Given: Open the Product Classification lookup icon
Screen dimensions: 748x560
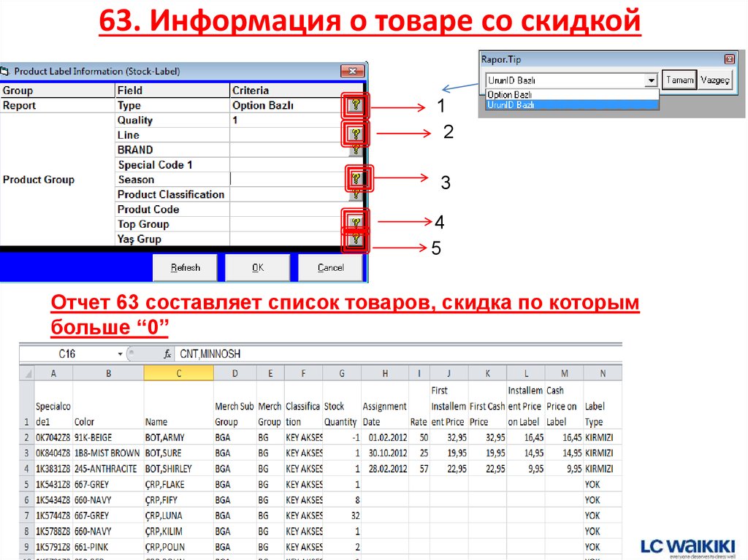Looking at the screenshot, I should [356, 194].
